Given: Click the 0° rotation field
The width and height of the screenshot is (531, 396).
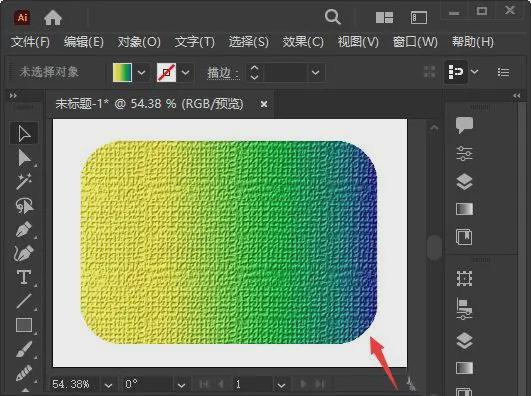Looking at the screenshot, I should pos(147,384).
